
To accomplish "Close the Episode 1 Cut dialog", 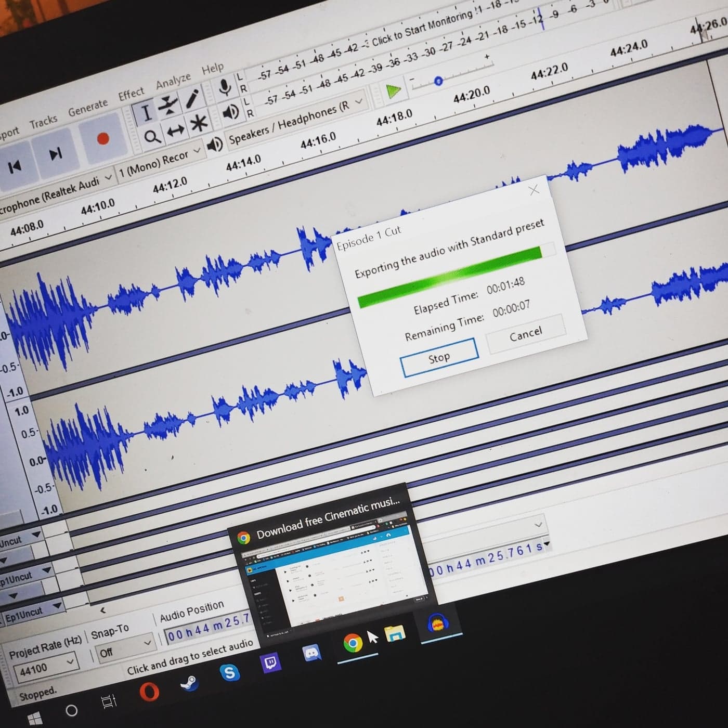I will point(534,190).
